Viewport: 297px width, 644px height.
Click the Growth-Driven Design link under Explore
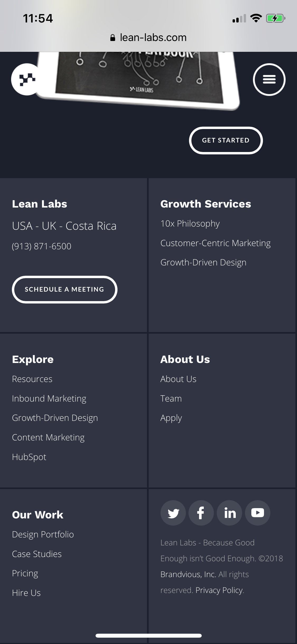point(55,418)
